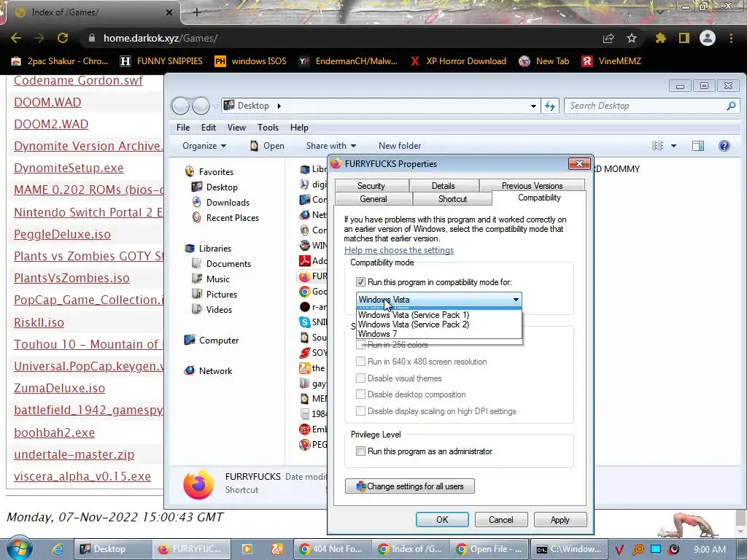
Task: Click Cancel in Properties dialog
Action: point(501,519)
